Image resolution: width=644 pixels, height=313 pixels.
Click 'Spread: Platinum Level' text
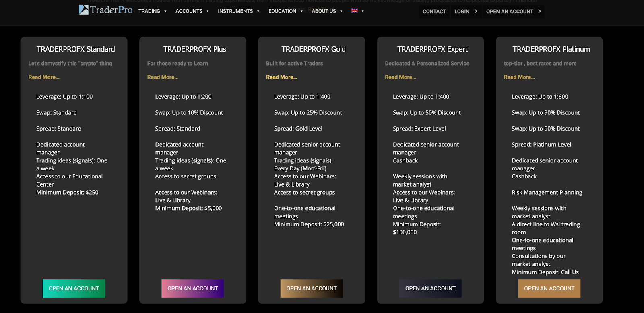point(541,145)
